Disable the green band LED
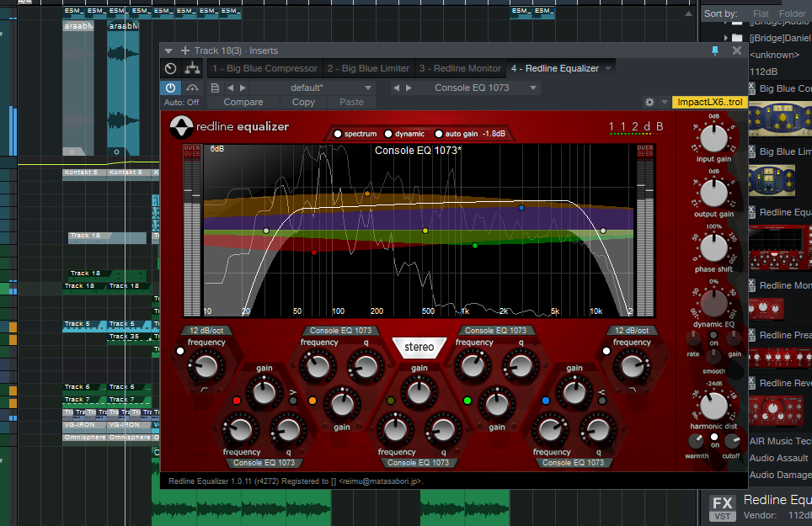 467,401
